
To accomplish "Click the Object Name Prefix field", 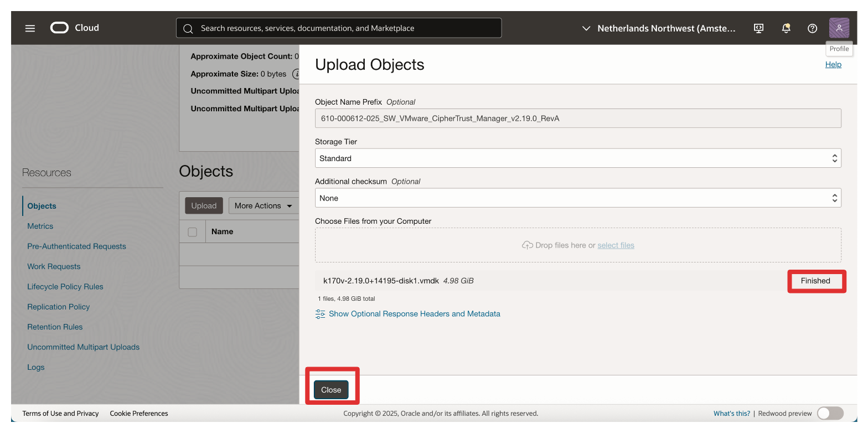I will (577, 118).
